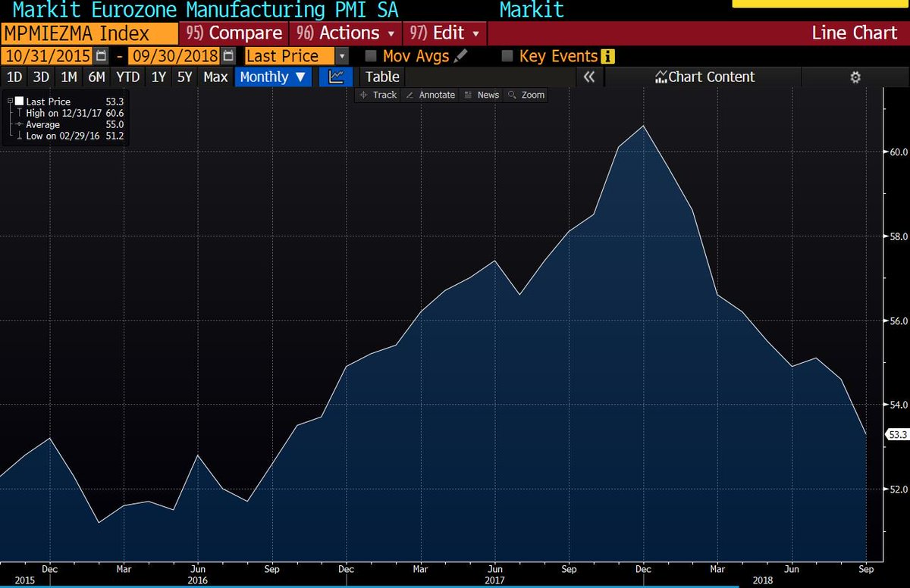Select the YTD range tab

(128, 77)
